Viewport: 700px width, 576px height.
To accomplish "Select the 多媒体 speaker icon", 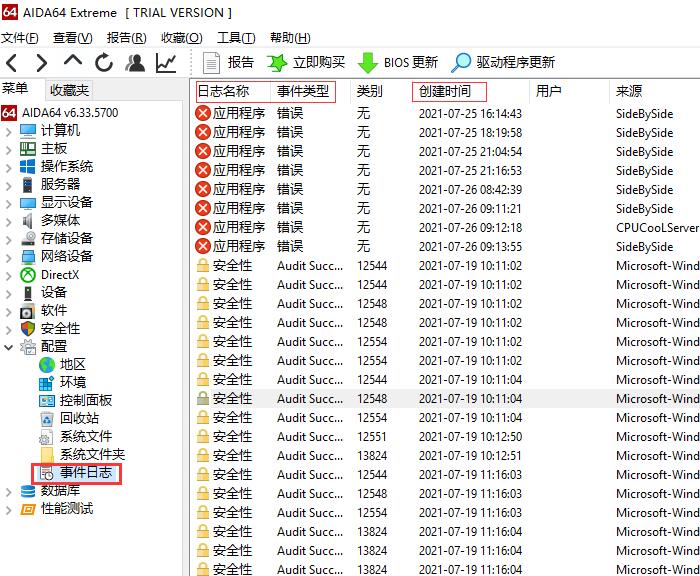I will point(28,221).
